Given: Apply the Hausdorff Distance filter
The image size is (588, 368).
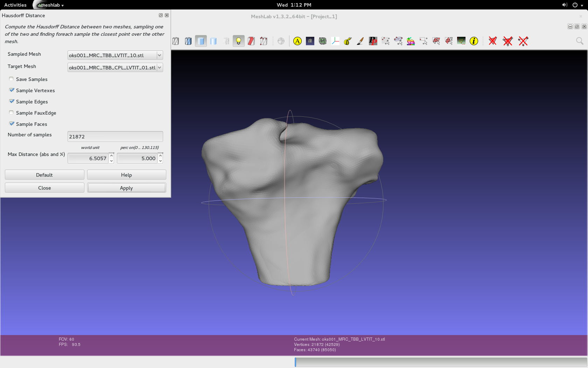Looking at the screenshot, I should pos(126,188).
